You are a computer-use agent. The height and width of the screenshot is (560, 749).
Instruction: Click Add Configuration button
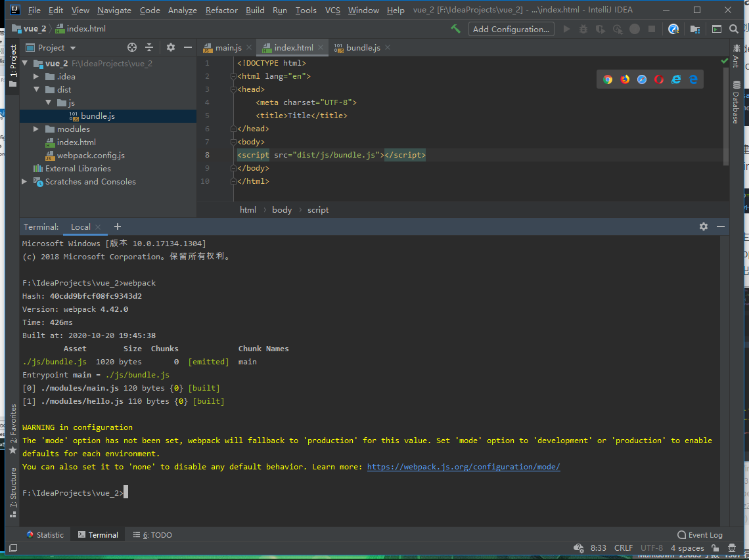(x=511, y=29)
